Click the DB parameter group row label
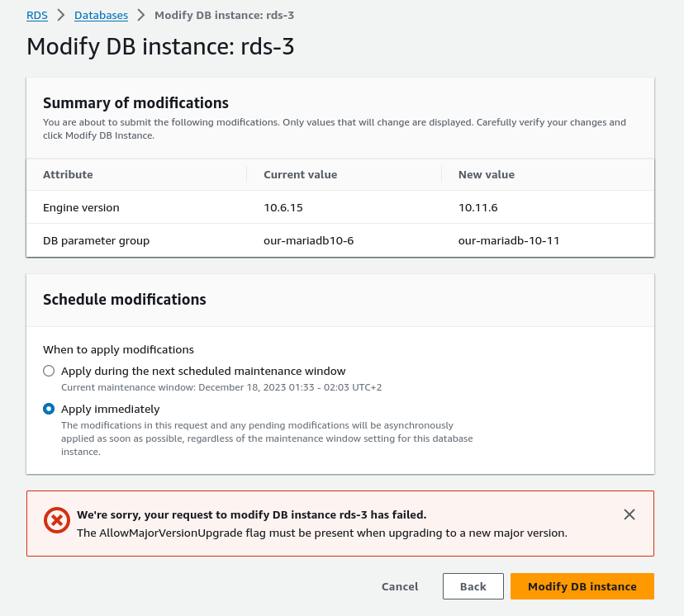This screenshot has height=616, width=684. click(96, 240)
